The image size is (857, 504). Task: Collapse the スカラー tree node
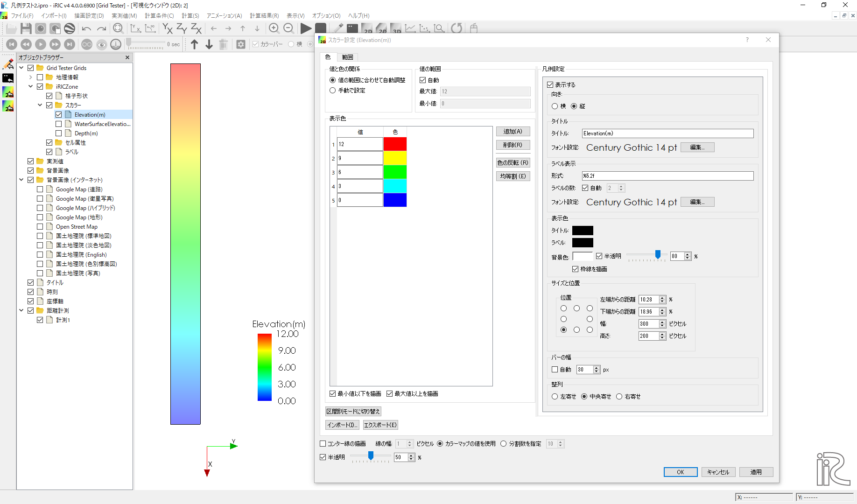(40, 105)
